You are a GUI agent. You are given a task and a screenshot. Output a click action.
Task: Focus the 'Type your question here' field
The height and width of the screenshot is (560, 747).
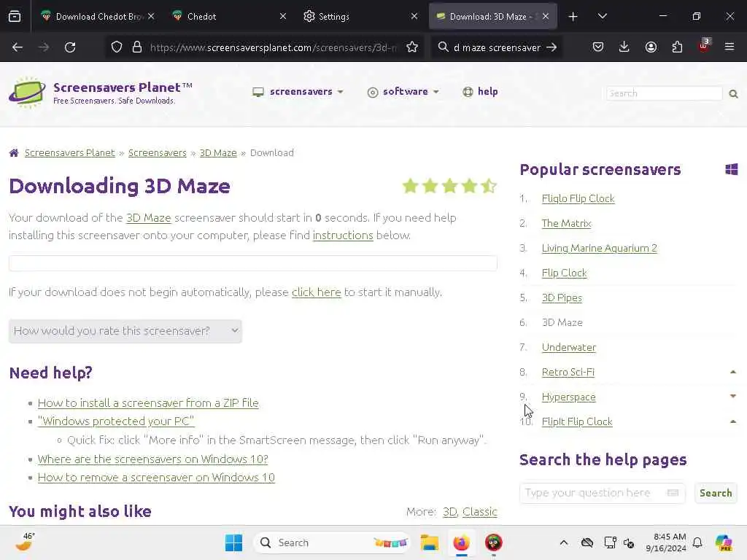[x=602, y=493]
